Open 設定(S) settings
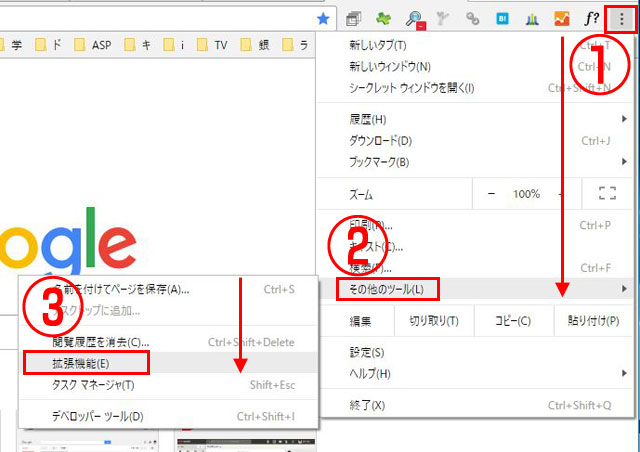The image size is (640, 452). (x=476, y=352)
